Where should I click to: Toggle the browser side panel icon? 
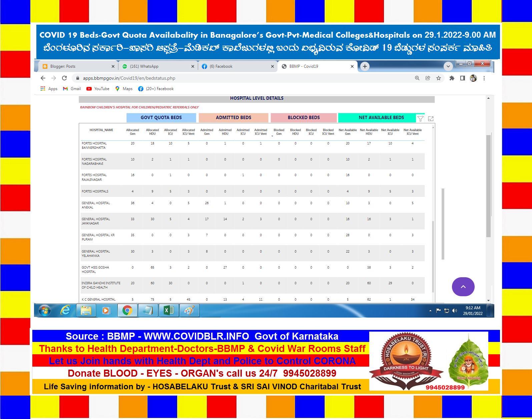(462, 78)
